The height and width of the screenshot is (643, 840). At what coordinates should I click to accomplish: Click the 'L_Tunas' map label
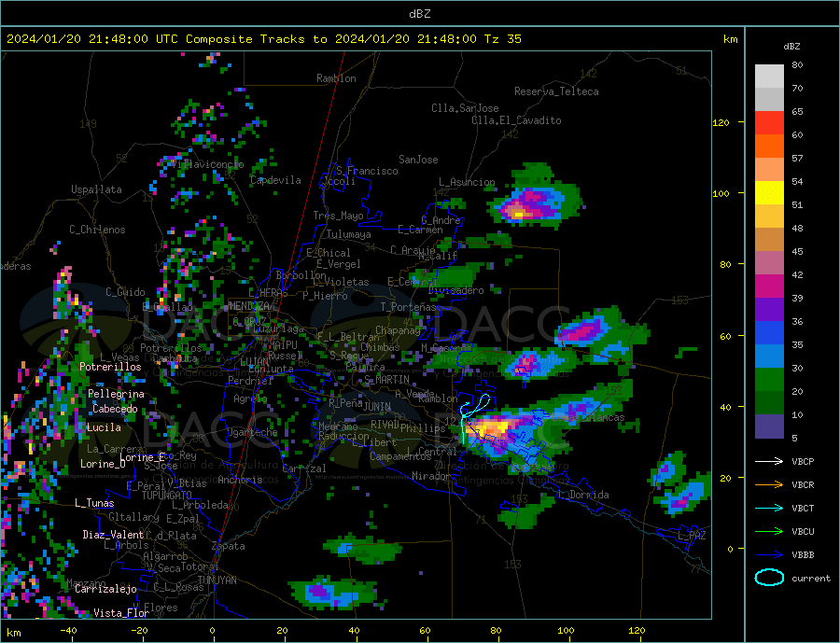point(94,503)
